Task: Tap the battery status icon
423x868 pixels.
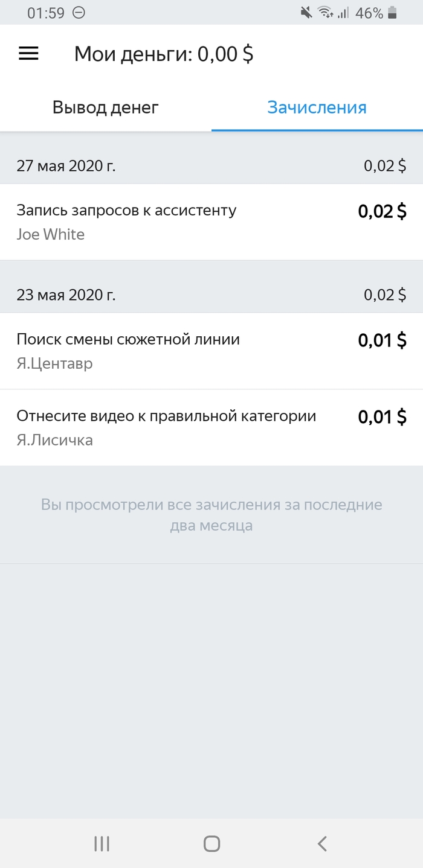Action: 393,13
